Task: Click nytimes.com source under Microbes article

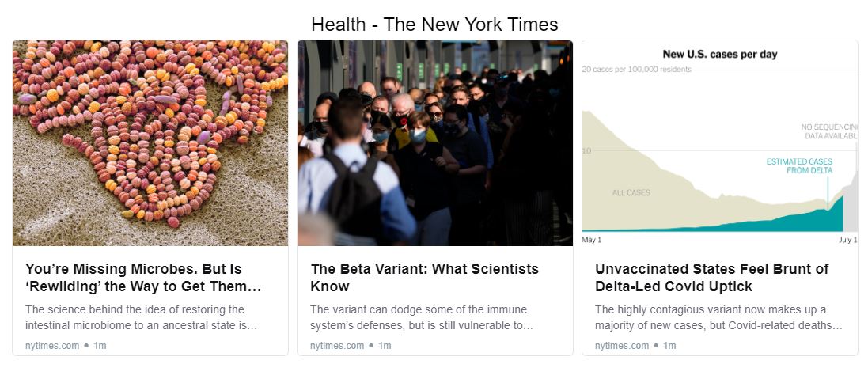Action: pyautogui.click(x=52, y=346)
